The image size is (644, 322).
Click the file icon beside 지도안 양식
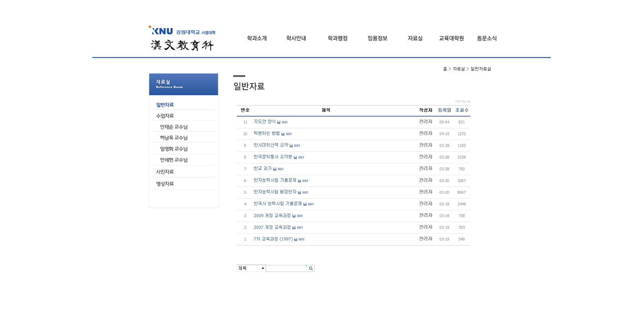tap(279, 122)
